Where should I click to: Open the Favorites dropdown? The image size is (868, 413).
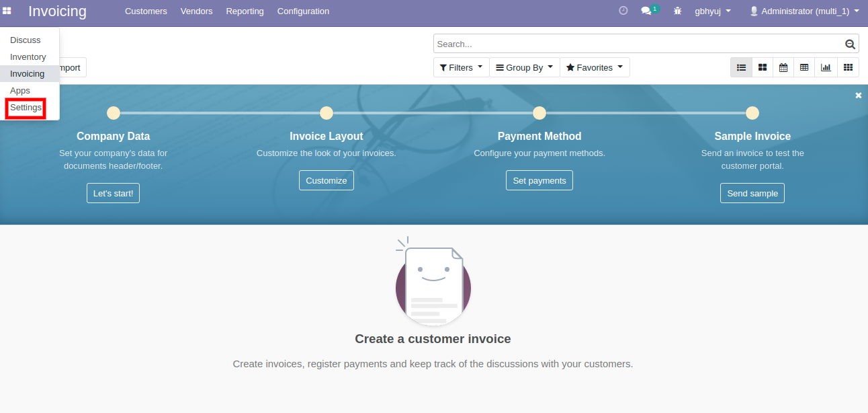[x=595, y=67]
